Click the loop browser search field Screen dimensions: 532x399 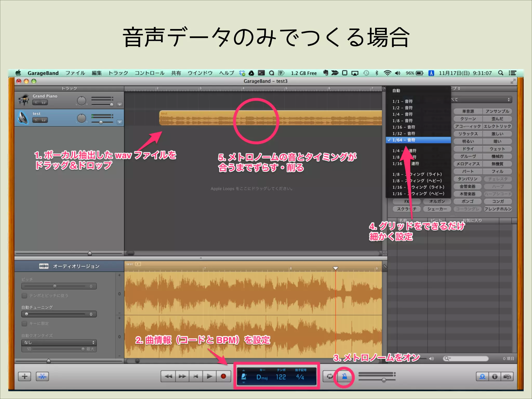pos(466,358)
